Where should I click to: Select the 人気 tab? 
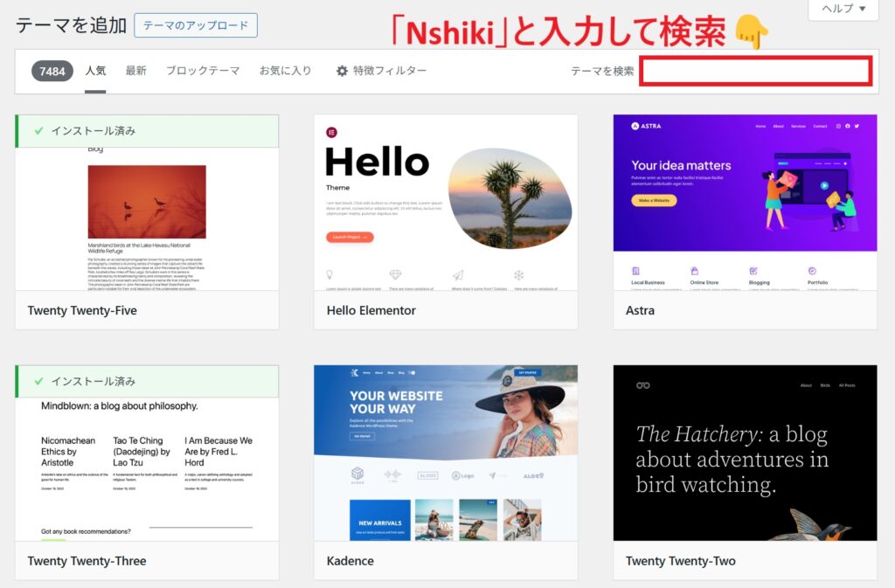click(95, 71)
